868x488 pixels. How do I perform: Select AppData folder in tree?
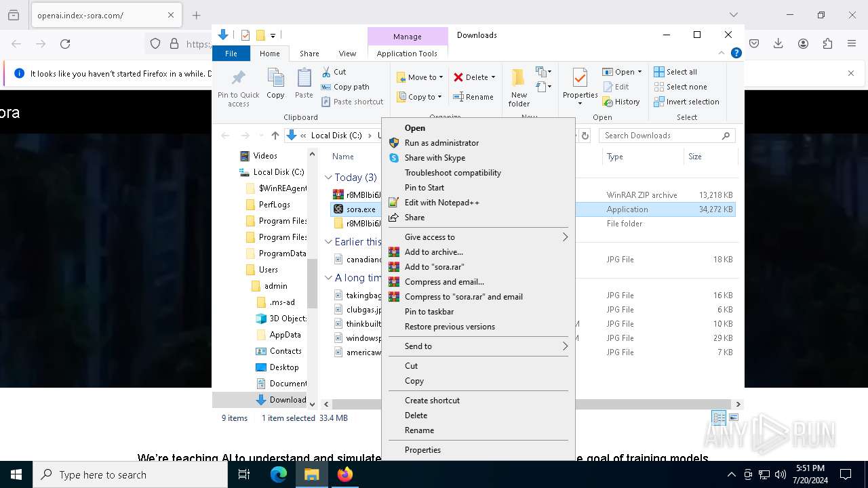(x=285, y=335)
